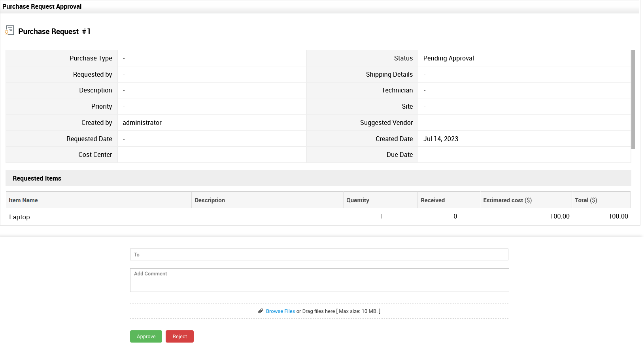Select the Laptop item row
The height and width of the screenshot is (356, 644).
(x=19, y=217)
